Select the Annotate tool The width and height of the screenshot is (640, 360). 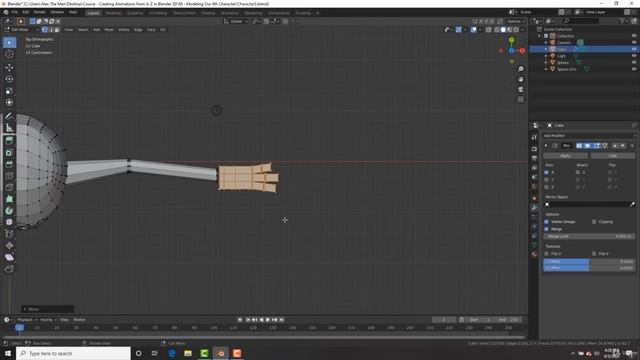pos(9,116)
